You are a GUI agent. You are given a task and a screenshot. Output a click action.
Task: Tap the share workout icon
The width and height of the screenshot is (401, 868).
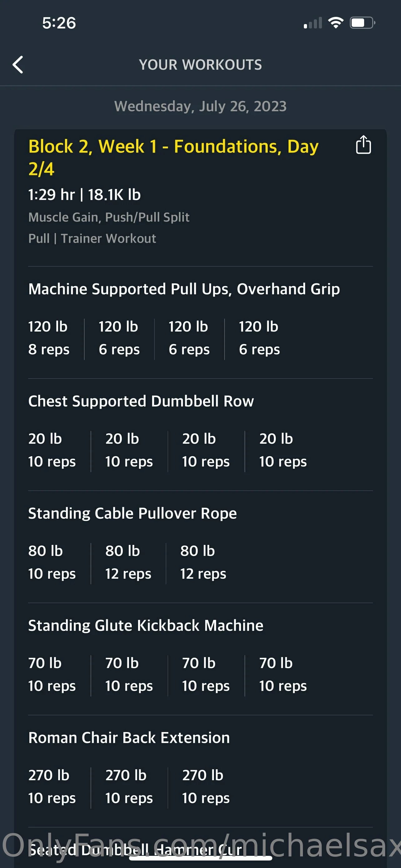tap(363, 145)
